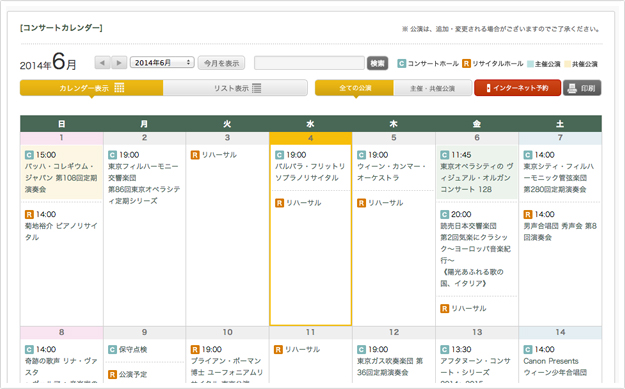Go to previous month with left arrow
This screenshot has width=625, height=389.
coord(102,63)
